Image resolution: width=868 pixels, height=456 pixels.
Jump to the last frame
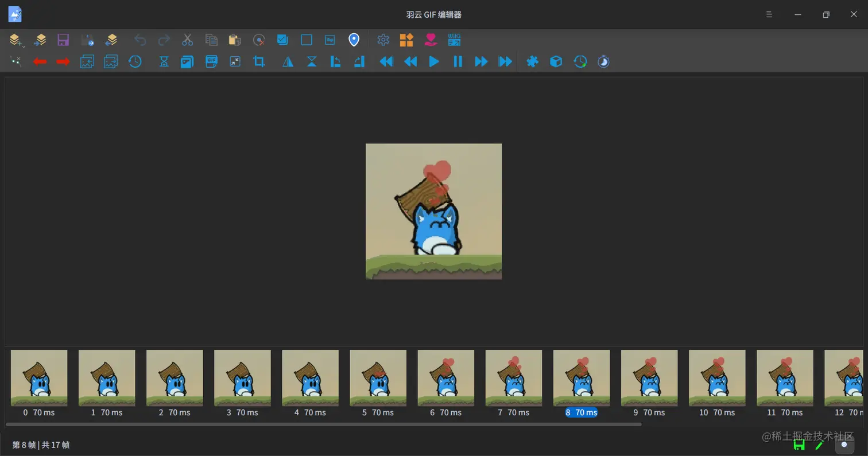pos(505,61)
